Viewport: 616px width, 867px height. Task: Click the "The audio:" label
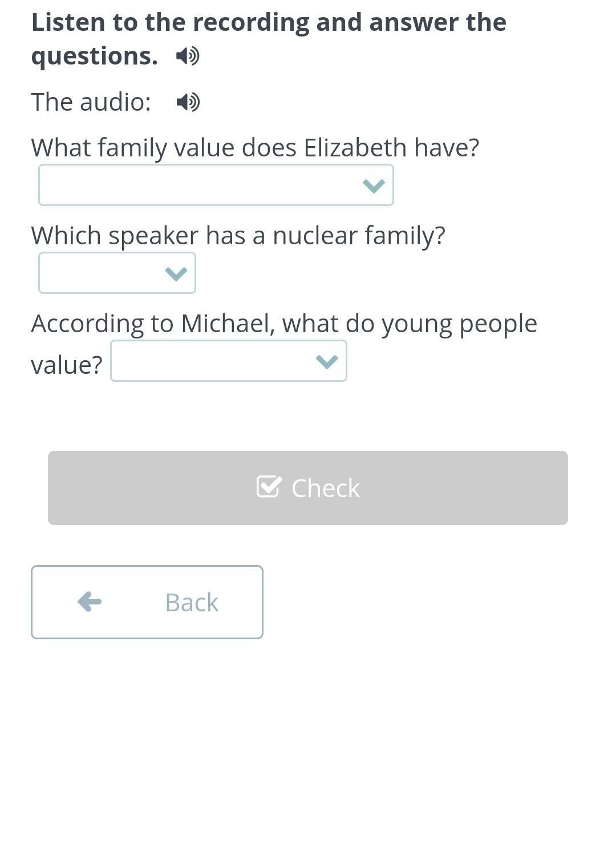click(91, 102)
